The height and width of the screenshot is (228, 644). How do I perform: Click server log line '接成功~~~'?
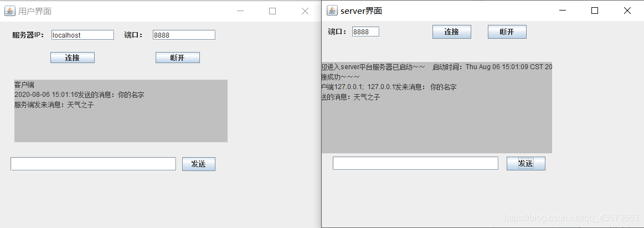tap(341, 77)
